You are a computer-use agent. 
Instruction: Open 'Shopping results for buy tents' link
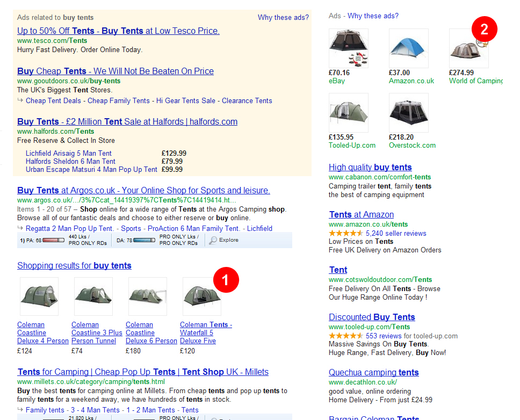[74, 265]
